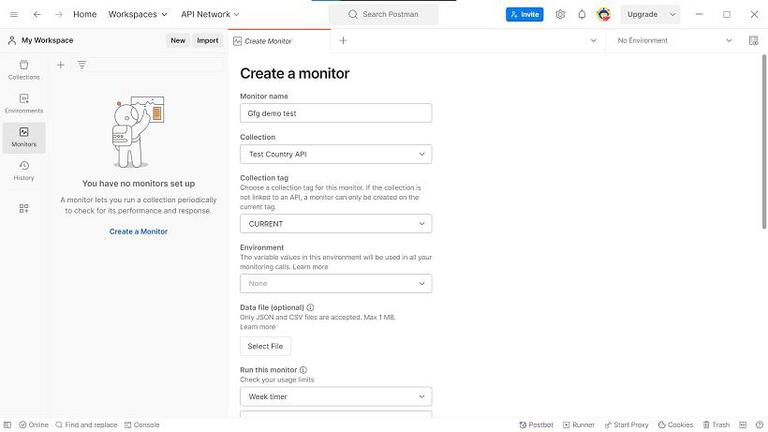The height and width of the screenshot is (432, 768).
Task: Open the Collection dropdown Test Country API
Action: 336,154
